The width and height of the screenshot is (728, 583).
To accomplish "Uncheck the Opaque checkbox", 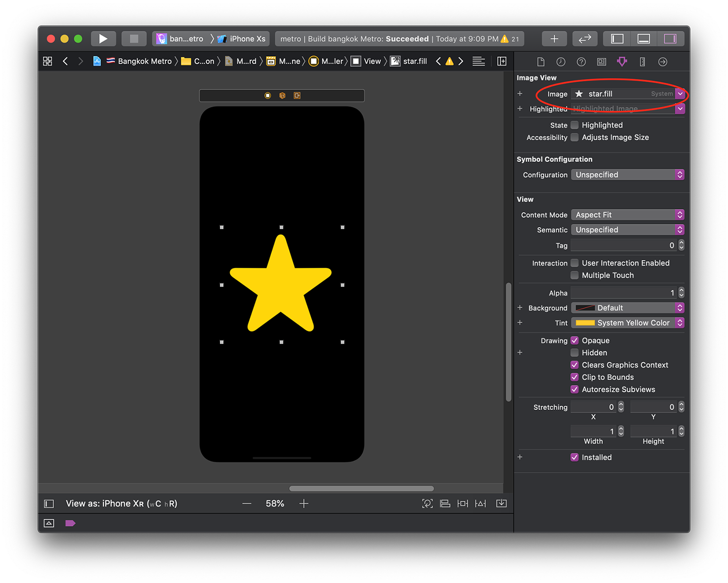I will [x=575, y=341].
